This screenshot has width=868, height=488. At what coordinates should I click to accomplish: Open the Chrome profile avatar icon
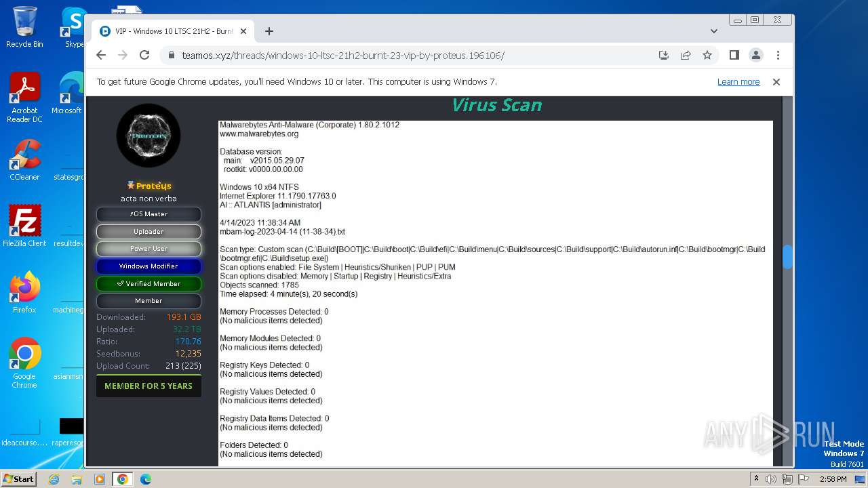point(756,56)
